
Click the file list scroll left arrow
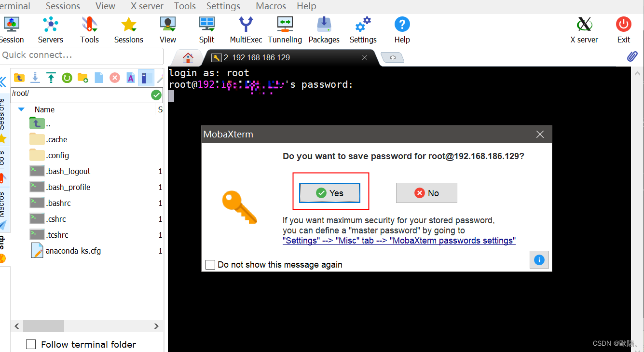[17, 326]
